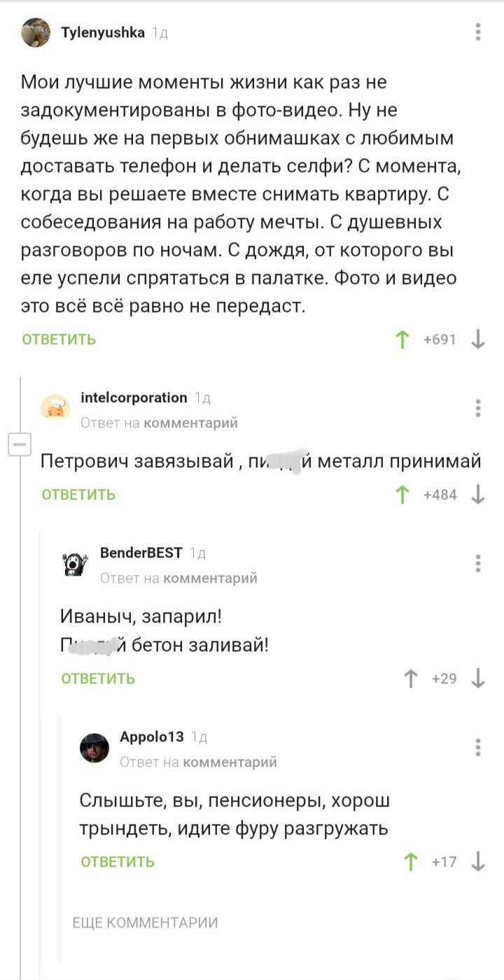Downvote intelcorporation's comment

pos(479,495)
